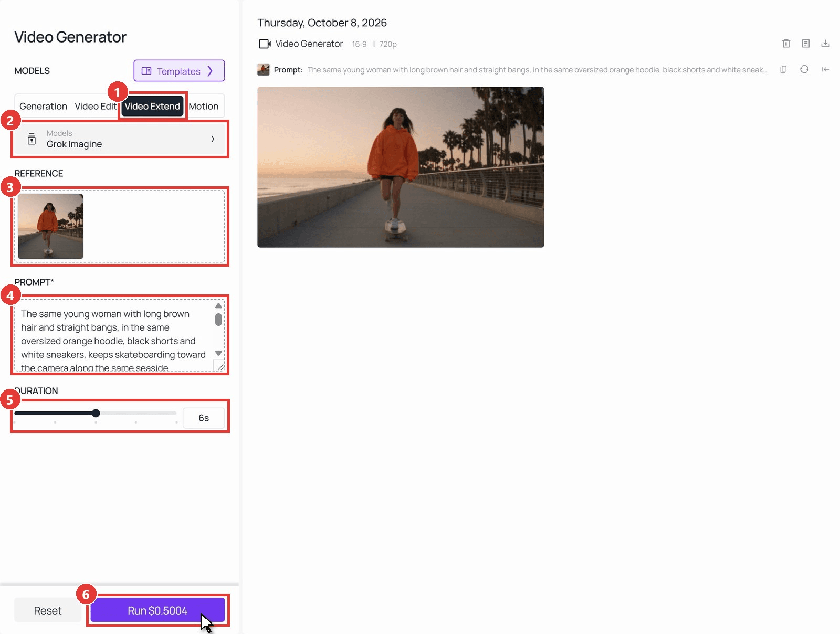Image resolution: width=840 pixels, height=634 pixels.
Task: Copy the prompt using the copy icon
Action: click(783, 69)
